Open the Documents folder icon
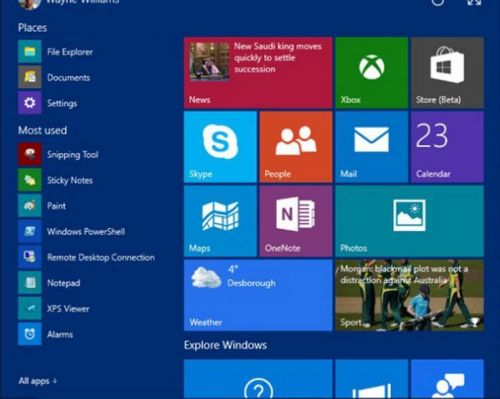This screenshot has width=500, height=399. pyautogui.click(x=30, y=77)
